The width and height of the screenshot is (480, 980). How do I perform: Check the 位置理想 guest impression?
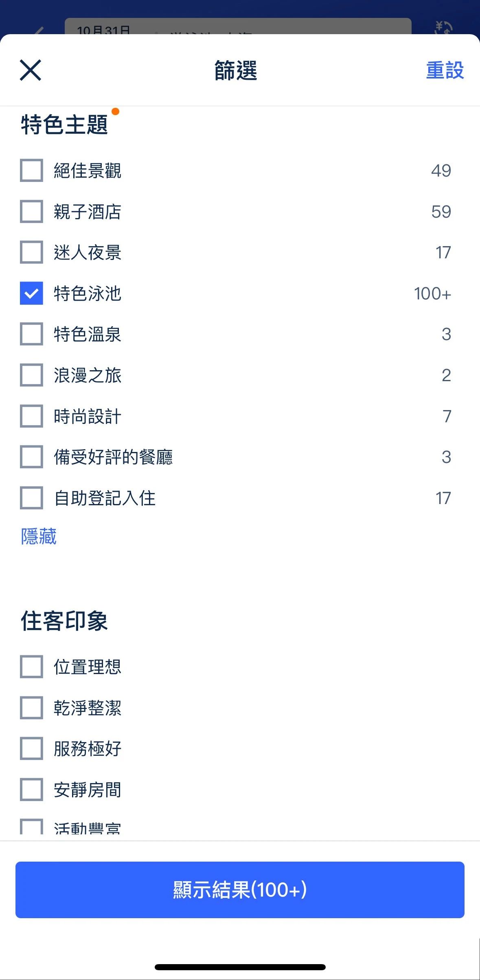(31, 667)
